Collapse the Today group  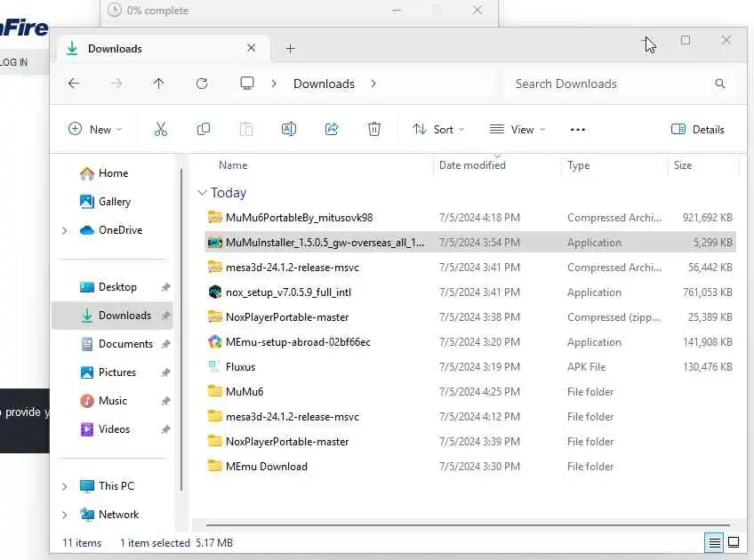tap(202, 193)
